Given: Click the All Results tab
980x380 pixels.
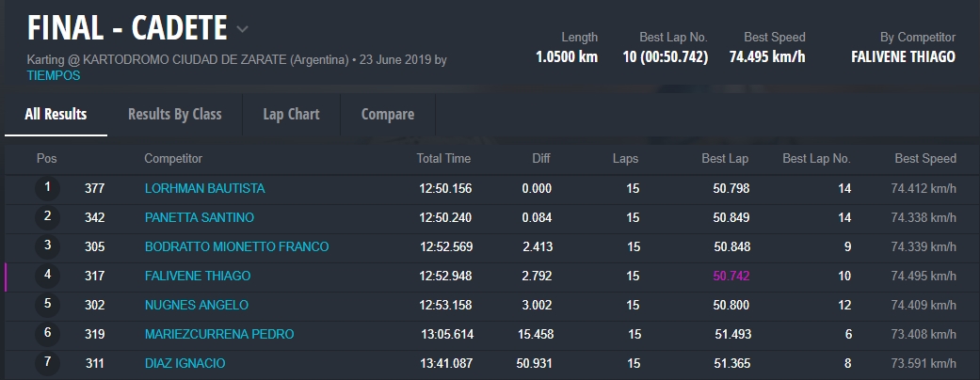Looking at the screenshot, I should 56,114.
